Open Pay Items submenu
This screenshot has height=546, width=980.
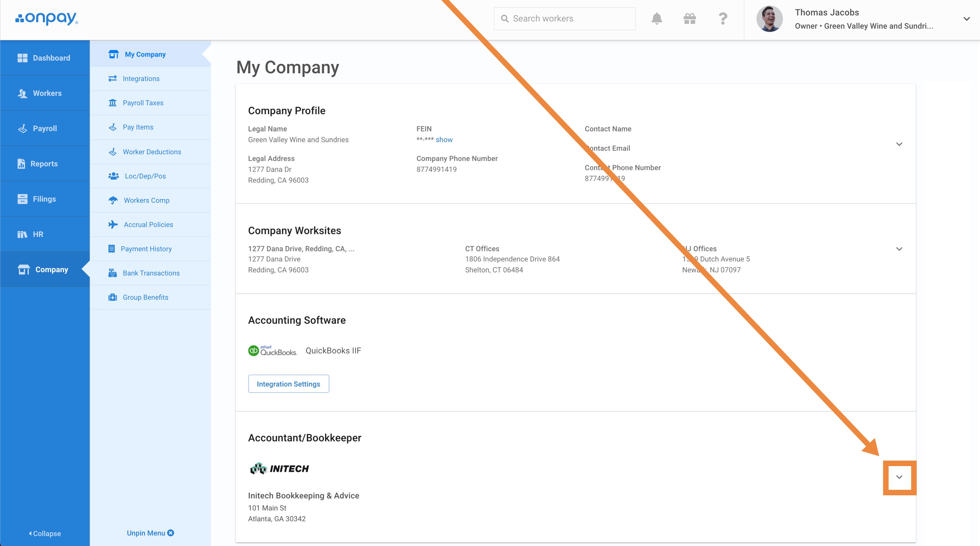point(150,127)
